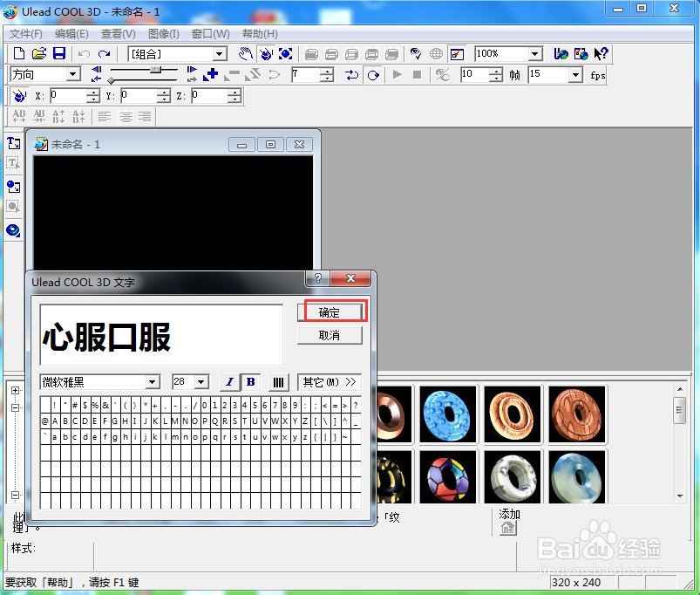
Task: Open the 组合 object list dropdown
Action: tap(219, 54)
